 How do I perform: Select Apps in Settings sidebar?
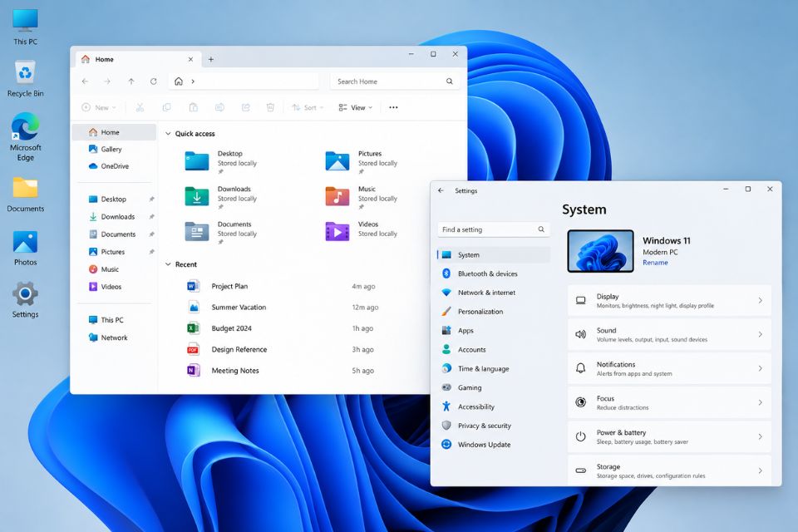(x=494, y=330)
